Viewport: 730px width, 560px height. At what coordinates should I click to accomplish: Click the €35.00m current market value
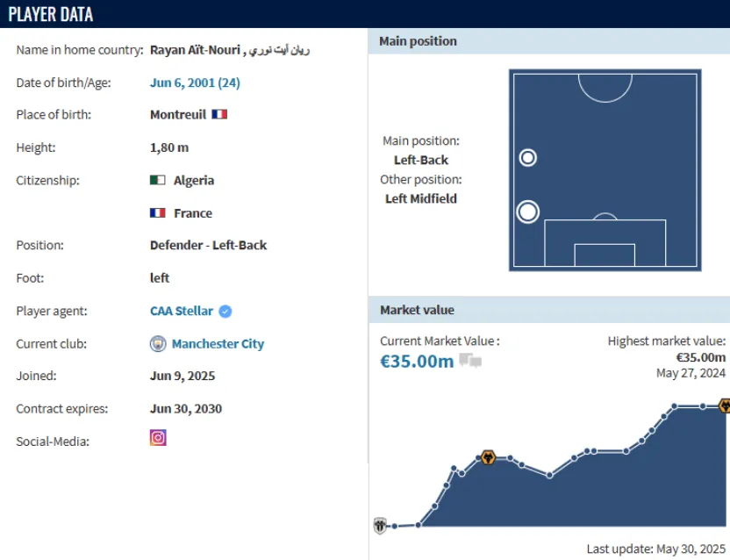pyautogui.click(x=417, y=361)
